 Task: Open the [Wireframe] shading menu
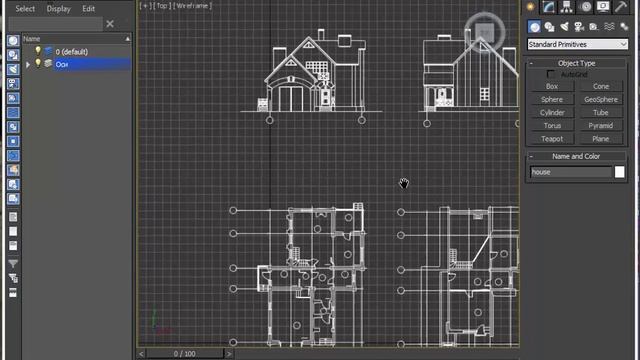coord(193,6)
